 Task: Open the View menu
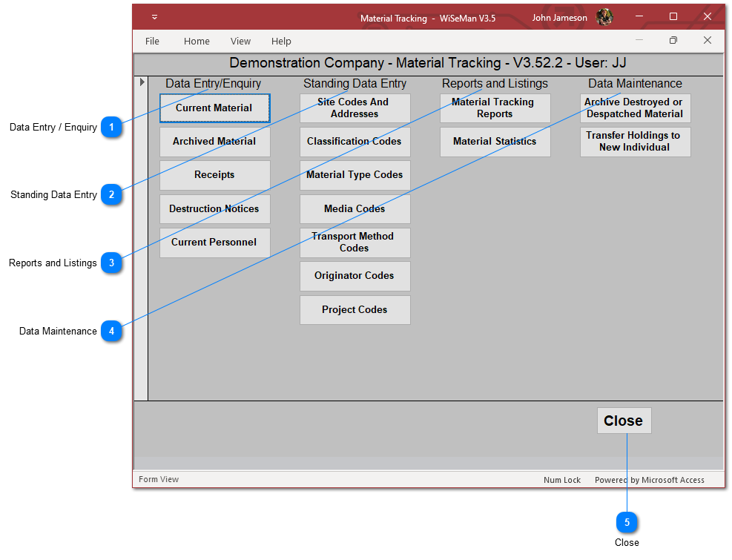[240, 42]
